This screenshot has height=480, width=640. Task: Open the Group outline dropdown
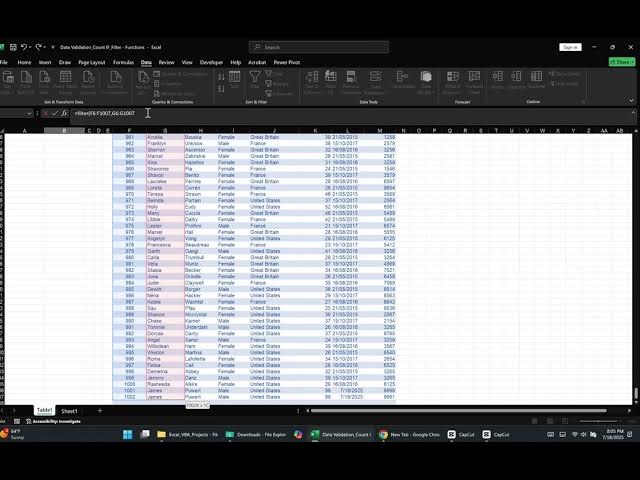coord(498,80)
